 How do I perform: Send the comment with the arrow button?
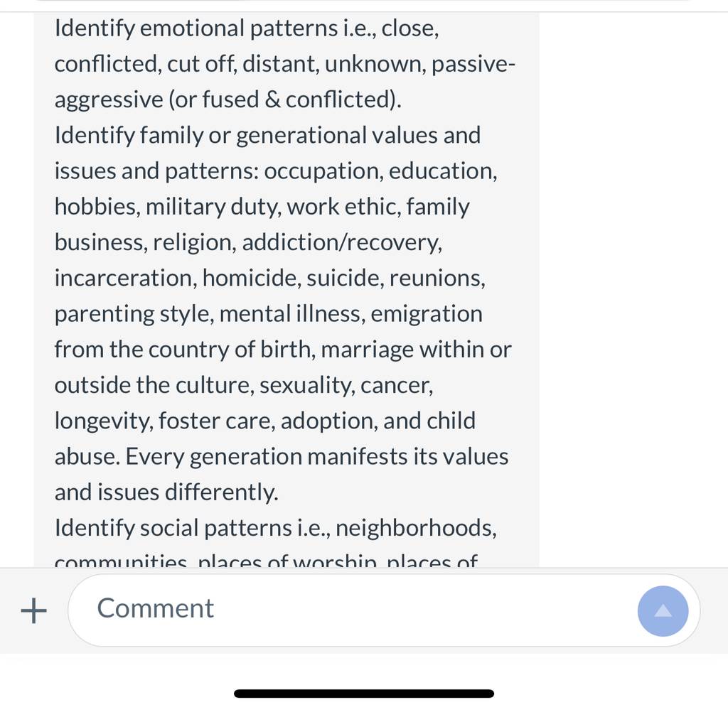pos(663,611)
